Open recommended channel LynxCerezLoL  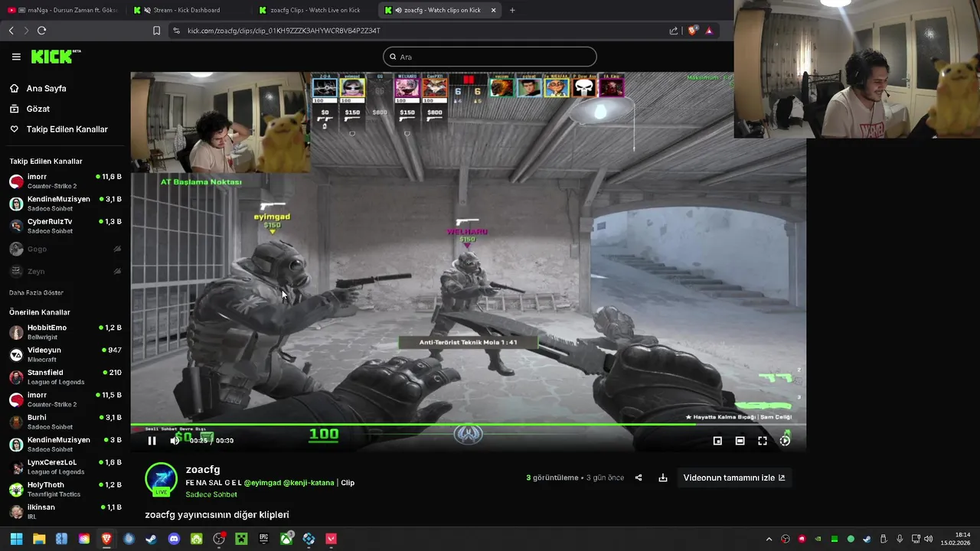[65, 467]
